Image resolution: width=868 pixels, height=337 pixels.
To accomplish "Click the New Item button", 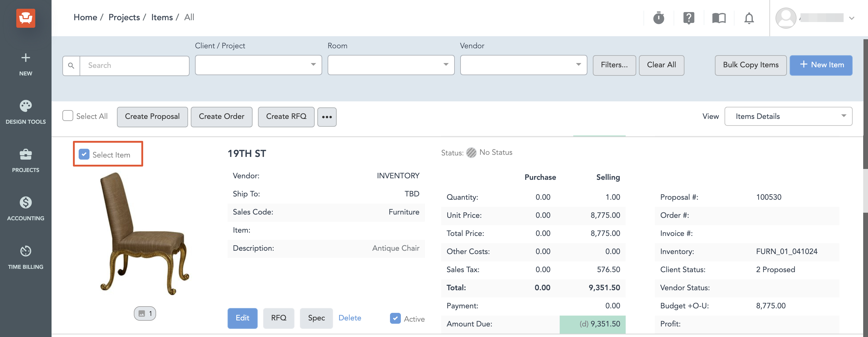I will coord(821,65).
